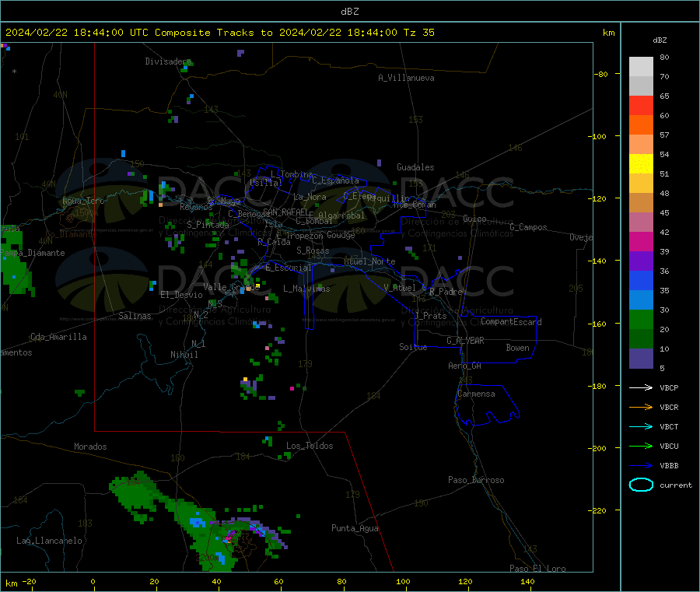Click the Bowen map label

tap(517, 348)
